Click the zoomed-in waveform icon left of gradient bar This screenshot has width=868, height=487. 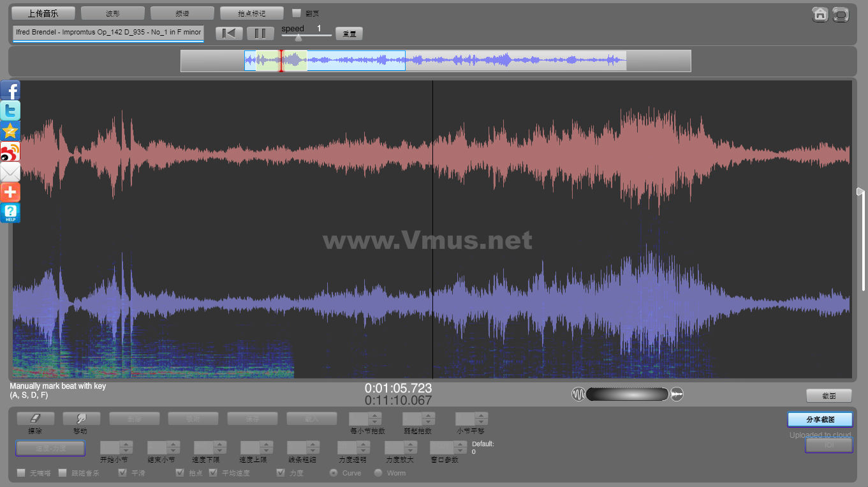pos(578,394)
